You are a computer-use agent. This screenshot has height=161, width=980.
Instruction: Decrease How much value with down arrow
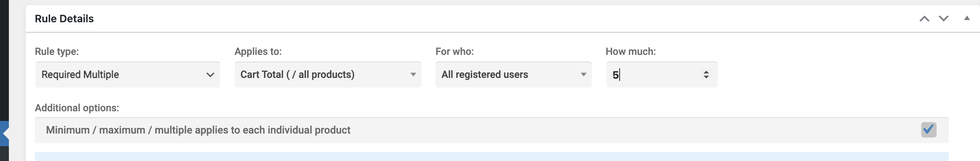tap(706, 77)
